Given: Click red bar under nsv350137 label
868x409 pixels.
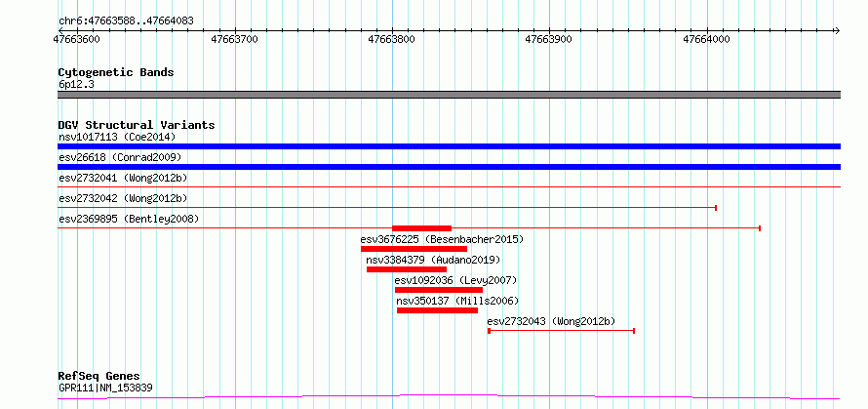Looking at the screenshot, I should point(437,310).
